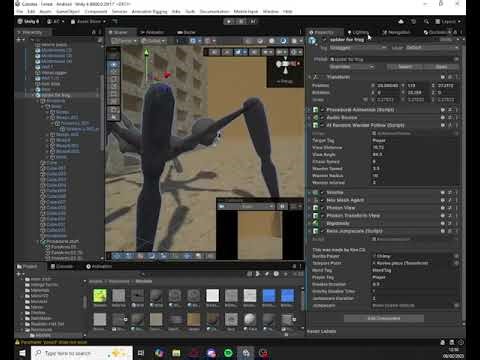Viewport: 480px width, 360px height.
Task: Disable the Nav Mesh Agent component checkbox
Action: [x=322, y=200]
